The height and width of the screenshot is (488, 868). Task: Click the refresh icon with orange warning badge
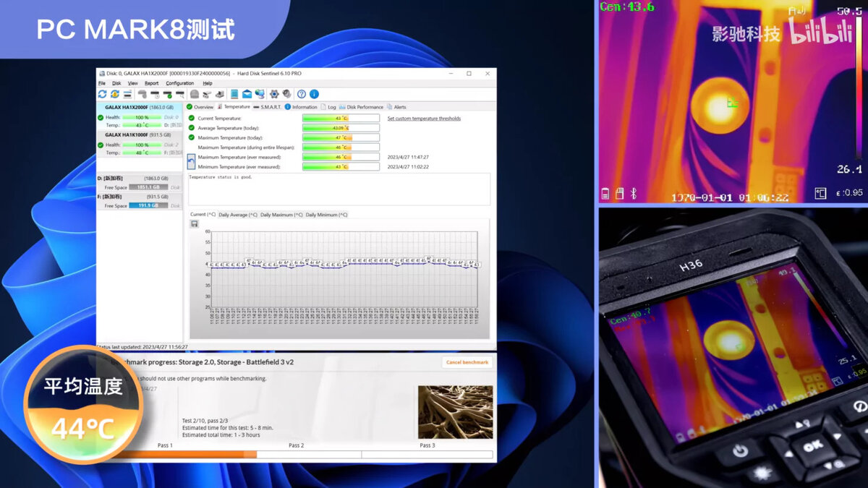click(x=114, y=94)
